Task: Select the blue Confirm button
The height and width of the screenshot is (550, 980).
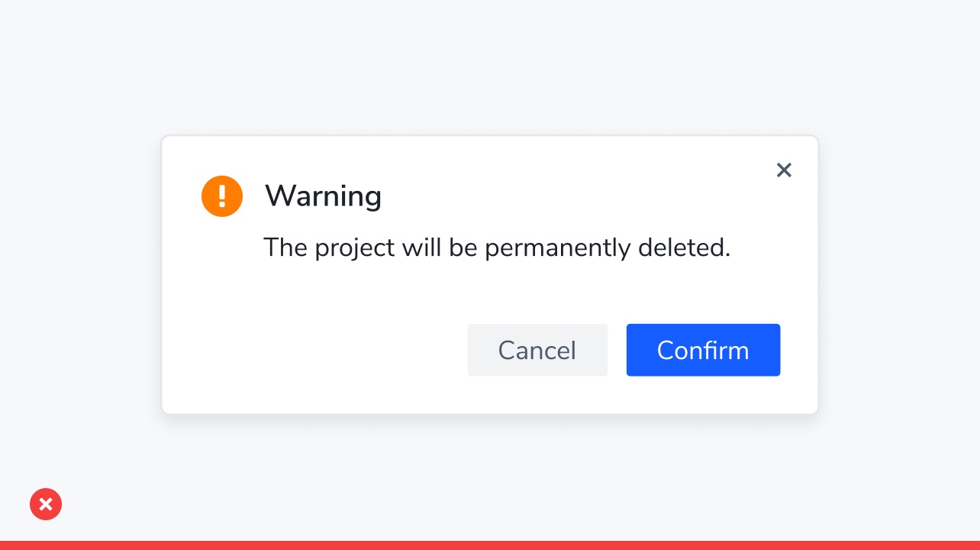Action: [x=703, y=350]
